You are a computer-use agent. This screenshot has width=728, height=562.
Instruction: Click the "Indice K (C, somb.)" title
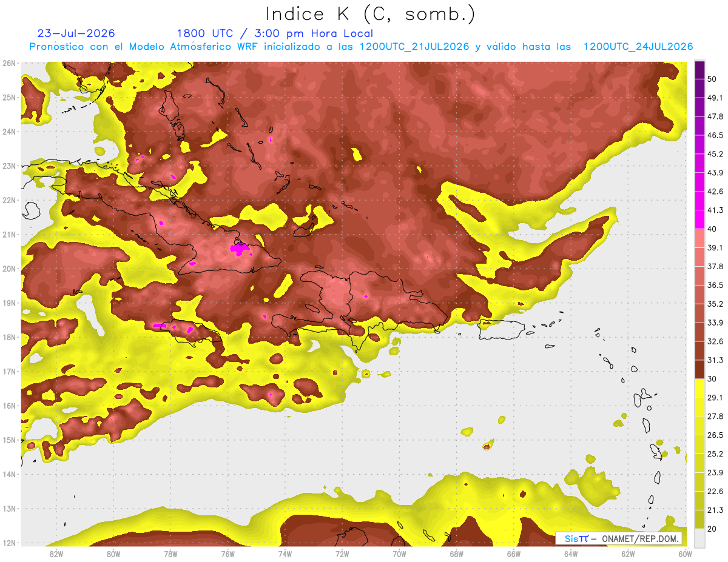point(370,13)
